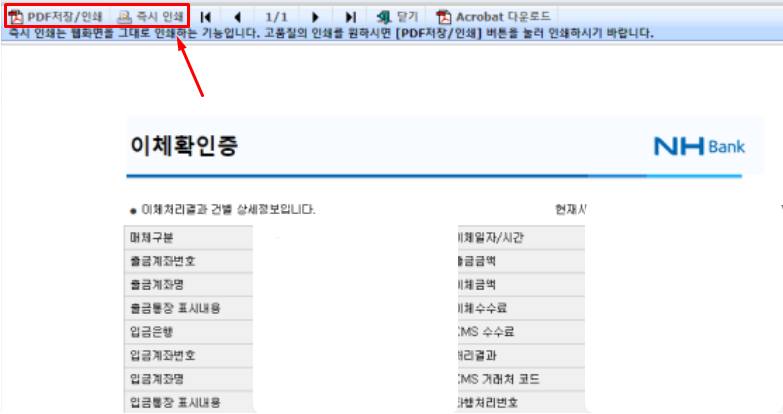Select the 출금계좌번호 row label

click(x=162, y=261)
